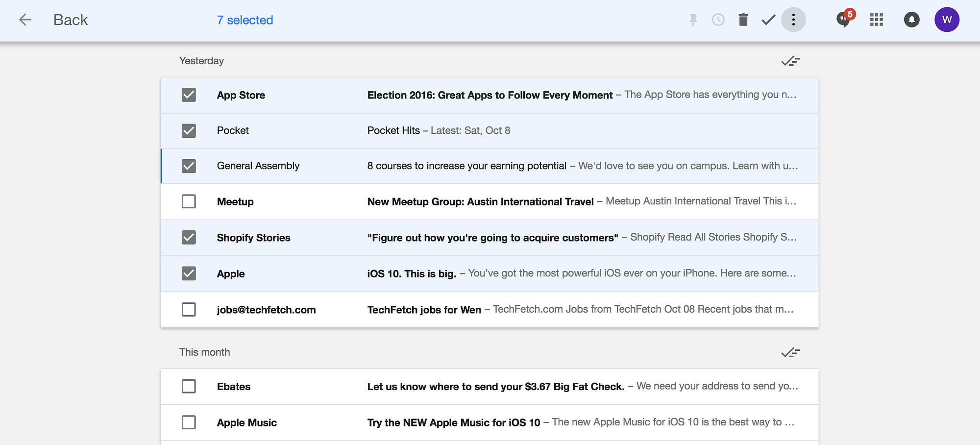Image resolution: width=980 pixels, height=445 pixels.
Task: Tick the jobs@techfetch.com checkbox
Action: (189, 310)
